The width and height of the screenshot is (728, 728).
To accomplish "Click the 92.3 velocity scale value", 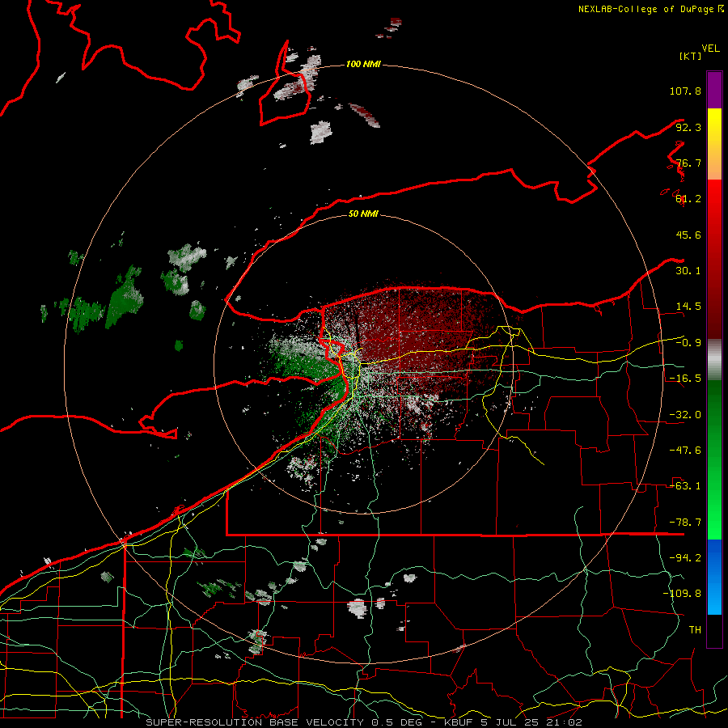I will pyautogui.click(x=688, y=127).
